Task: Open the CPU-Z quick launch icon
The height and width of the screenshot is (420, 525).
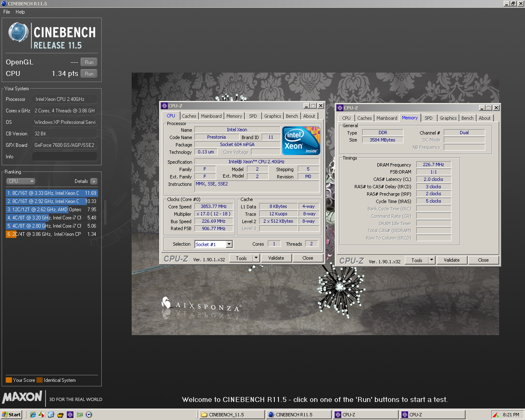Action: 70,415
